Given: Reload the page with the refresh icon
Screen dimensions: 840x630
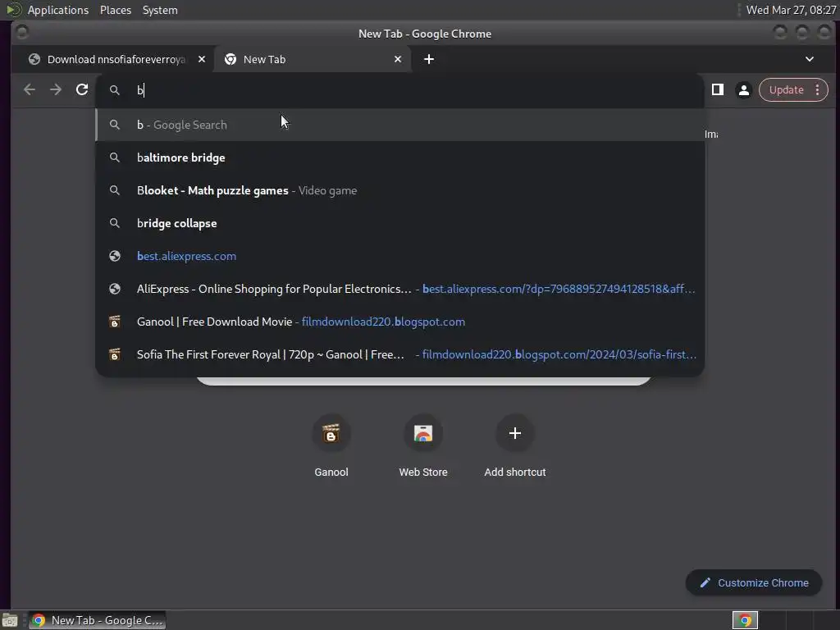Looking at the screenshot, I should pos(82,90).
